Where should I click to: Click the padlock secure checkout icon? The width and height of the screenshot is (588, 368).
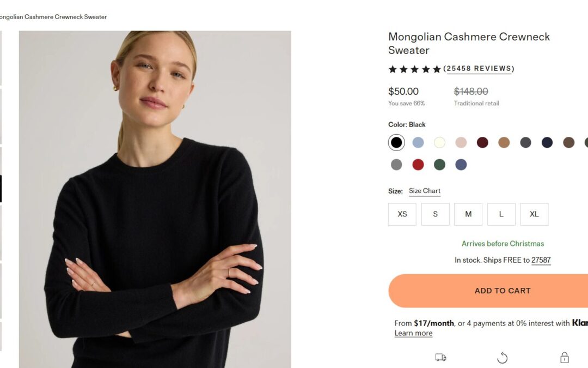[x=565, y=358]
